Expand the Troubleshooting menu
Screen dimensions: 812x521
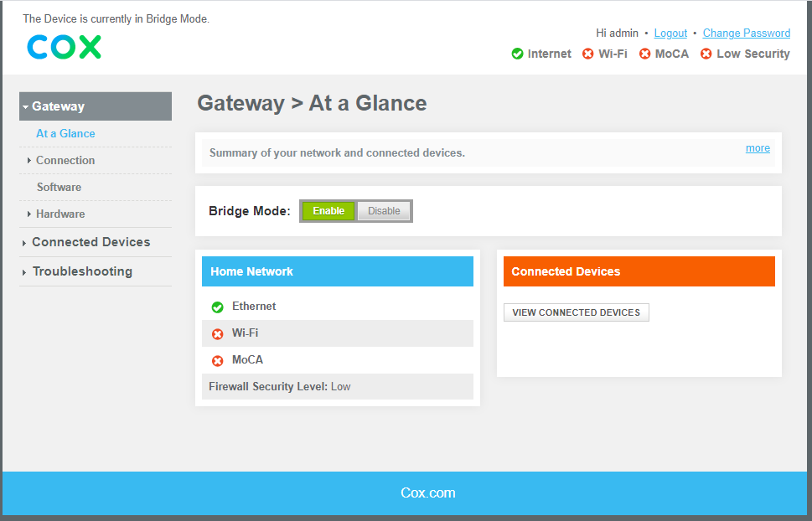(x=81, y=271)
